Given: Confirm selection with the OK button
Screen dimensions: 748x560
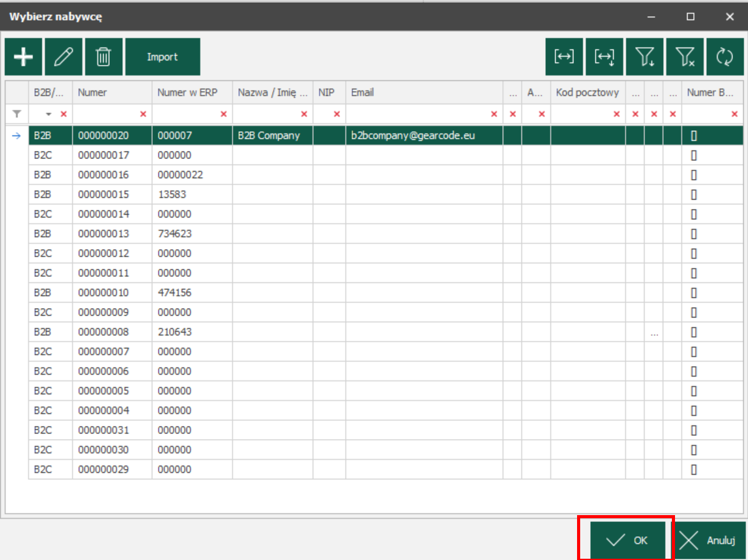Looking at the screenshot, I should point(628,541).
